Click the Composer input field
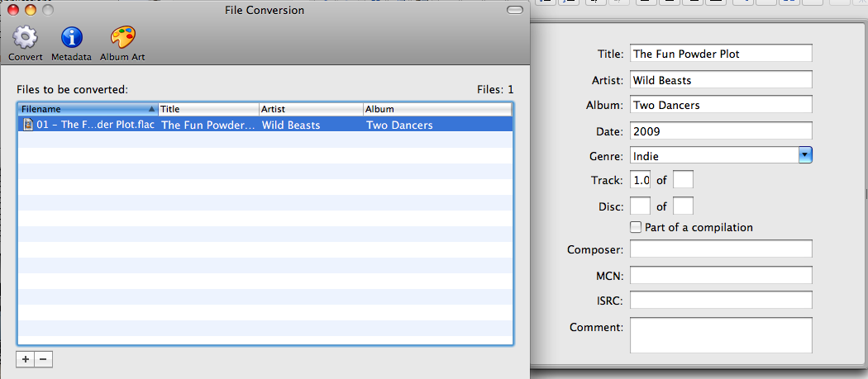The image size is (868, 379). click(720, 249)
